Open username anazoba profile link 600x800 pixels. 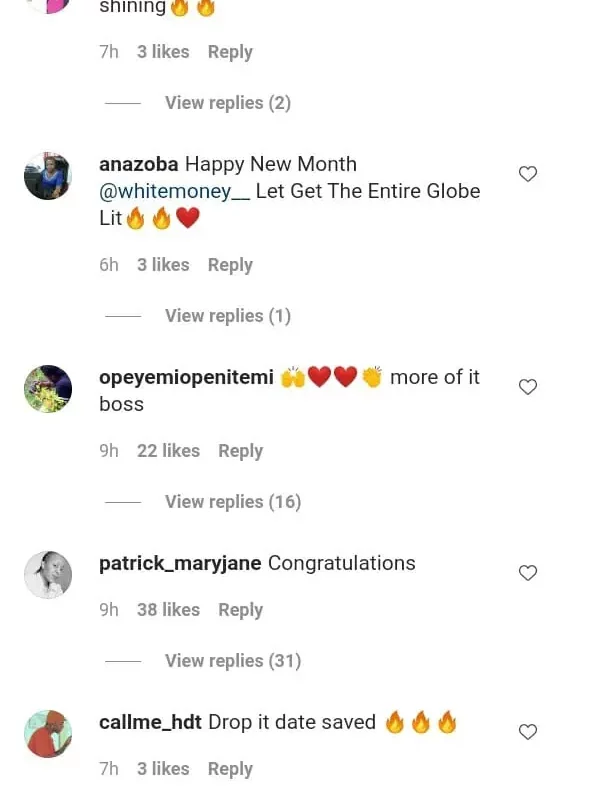coord(139,164)
